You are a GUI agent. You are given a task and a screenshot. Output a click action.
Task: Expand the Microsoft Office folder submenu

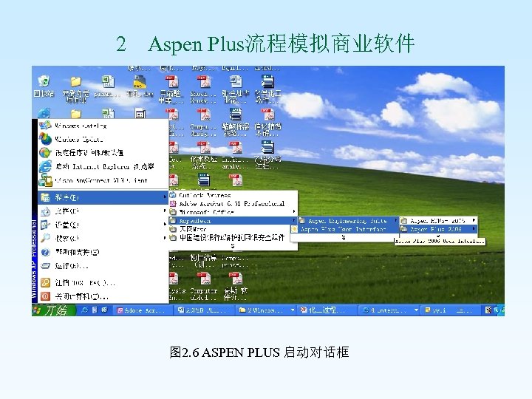click(233, 212)
